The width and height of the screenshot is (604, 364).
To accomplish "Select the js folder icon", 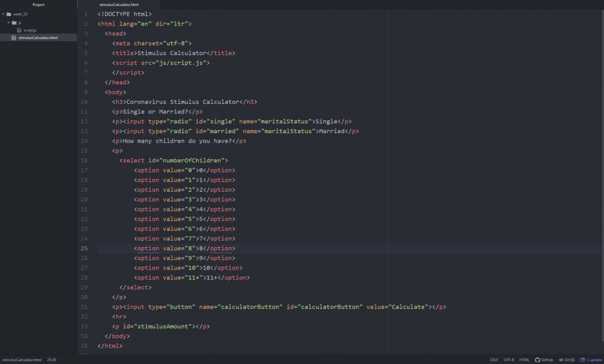I will click(14, 23).
